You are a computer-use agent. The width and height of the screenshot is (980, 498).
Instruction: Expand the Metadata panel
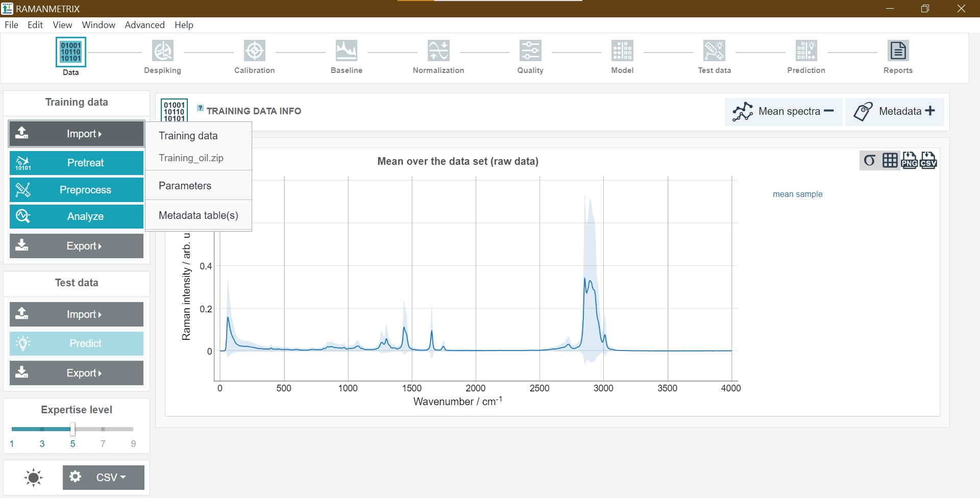(894, 111)
